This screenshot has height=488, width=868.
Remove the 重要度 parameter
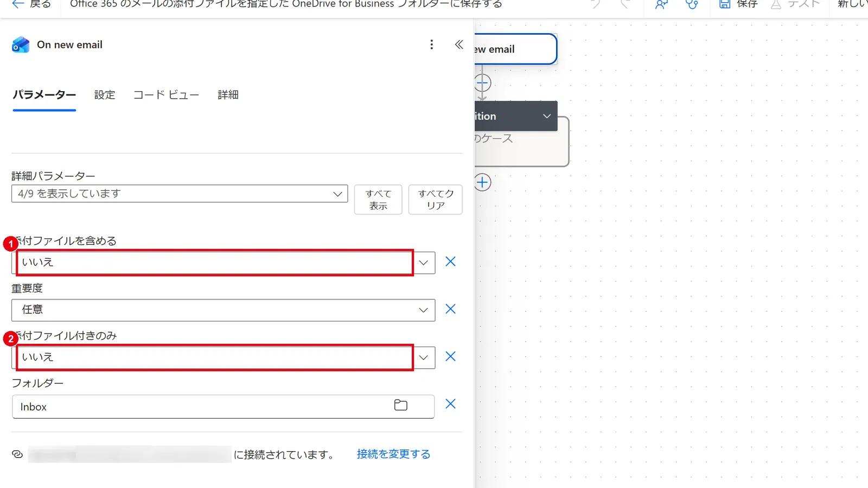coord(450,309)
